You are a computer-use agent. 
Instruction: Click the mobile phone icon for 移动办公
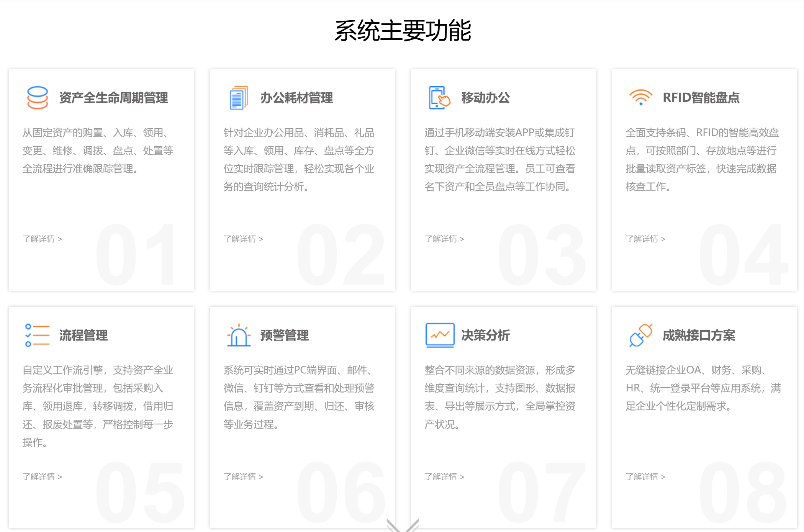[x=439, y=98]
